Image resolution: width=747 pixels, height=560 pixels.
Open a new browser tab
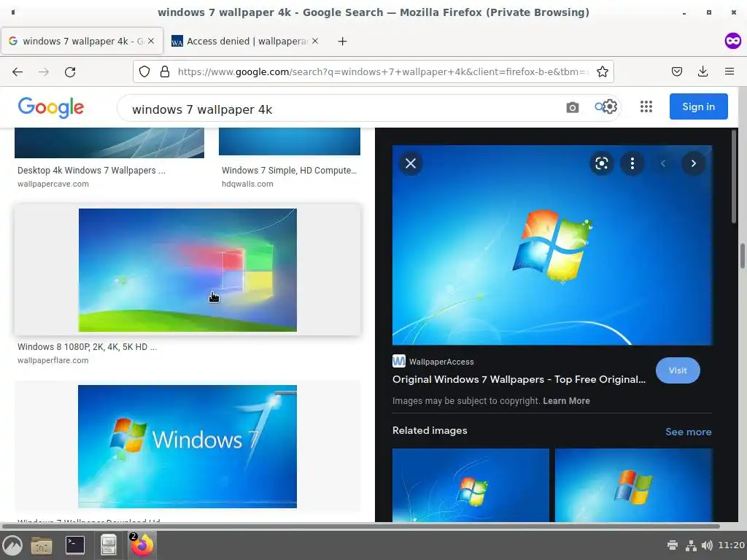(x=342, y=42)
